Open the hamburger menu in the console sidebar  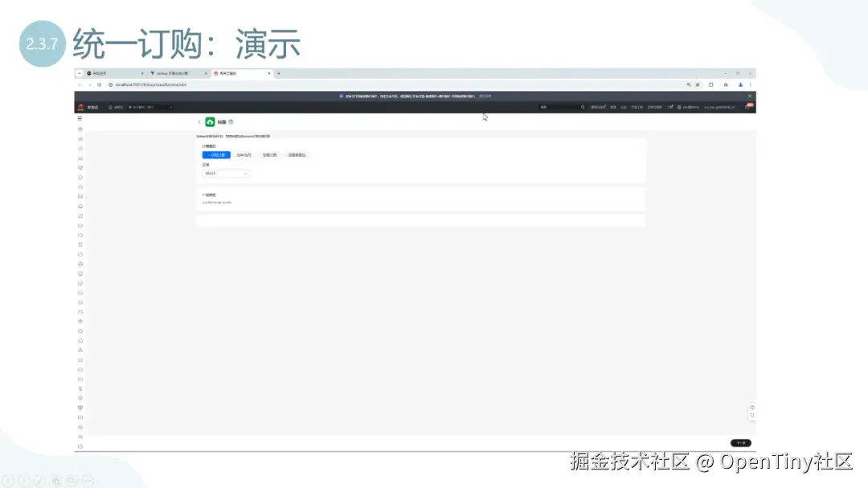80,118
